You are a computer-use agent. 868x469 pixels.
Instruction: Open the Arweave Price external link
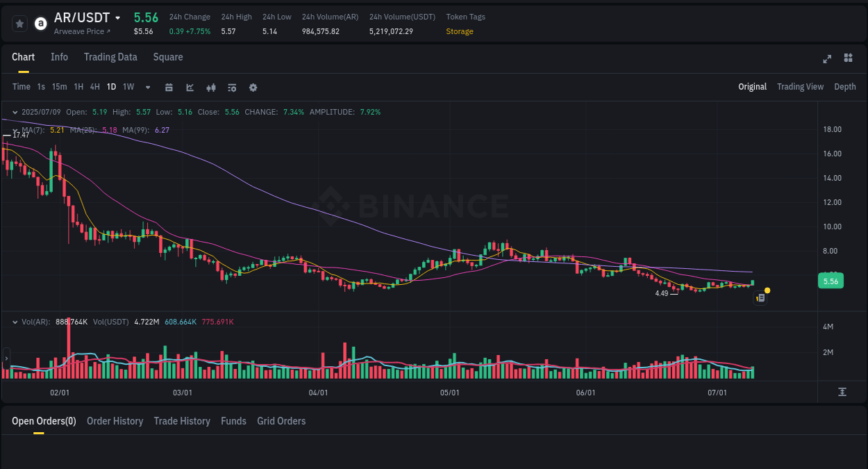point(83,31)
